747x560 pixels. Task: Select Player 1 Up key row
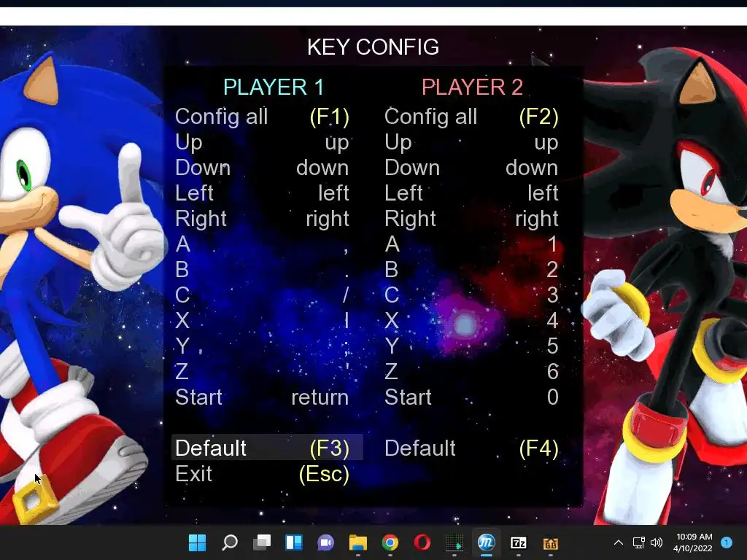coord(262,142)
